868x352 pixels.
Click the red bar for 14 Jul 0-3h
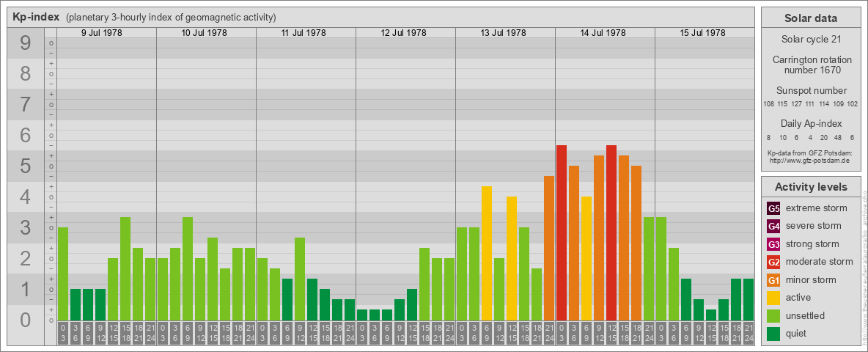coord(562,232)
